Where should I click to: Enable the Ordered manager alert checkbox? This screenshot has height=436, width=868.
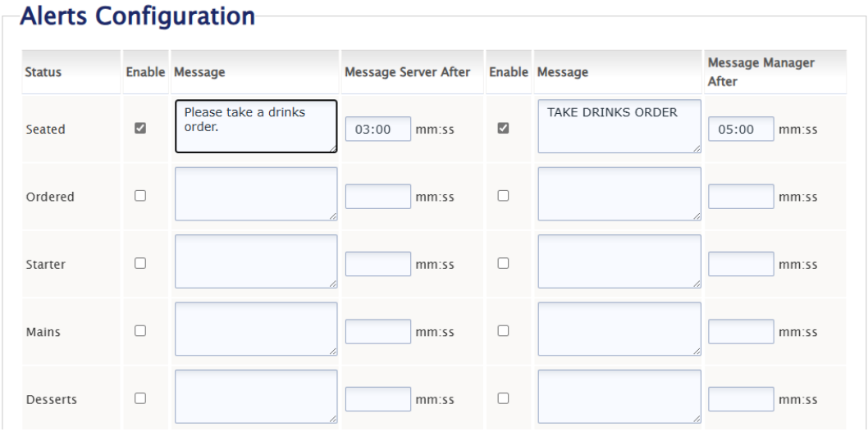pos(503,196)
